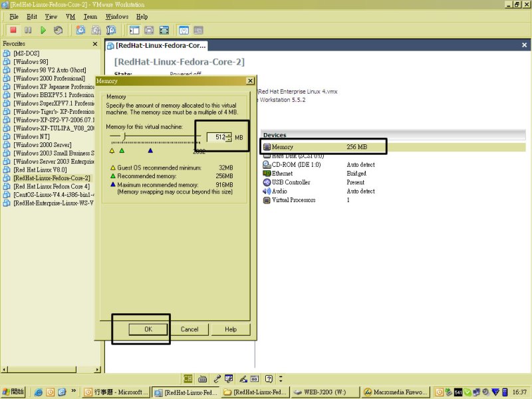
Task: Open the Snapshot Manager toolbar icon
Action: pyautogui.click(x=111, y=30)
